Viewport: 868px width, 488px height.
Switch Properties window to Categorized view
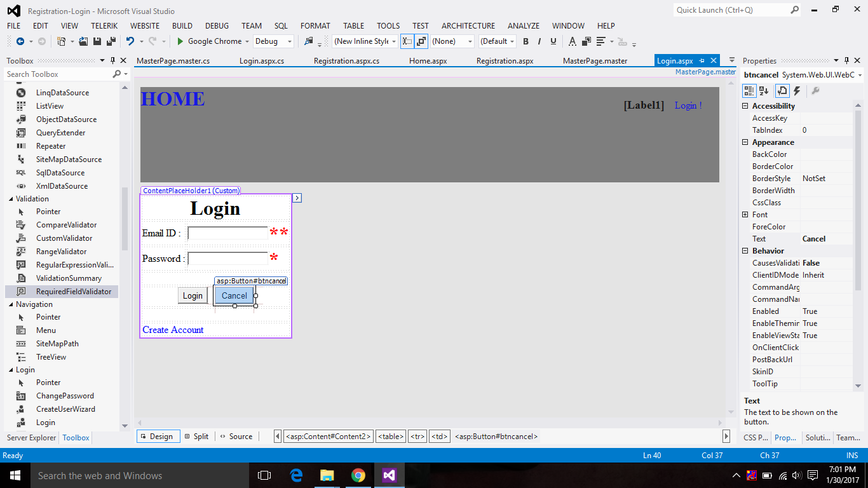point(749,90)
